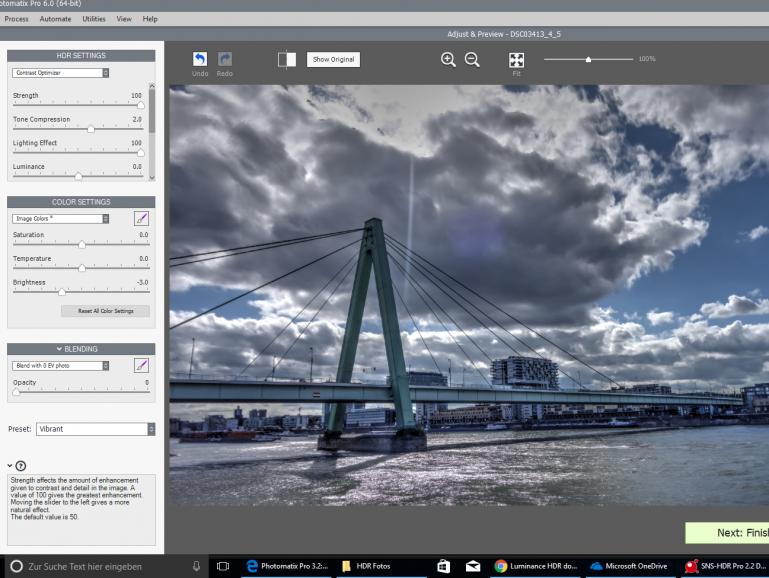Open the Blending brush tool
The height and width of the screenshot is (578, 769).
[x=141, y=365]
